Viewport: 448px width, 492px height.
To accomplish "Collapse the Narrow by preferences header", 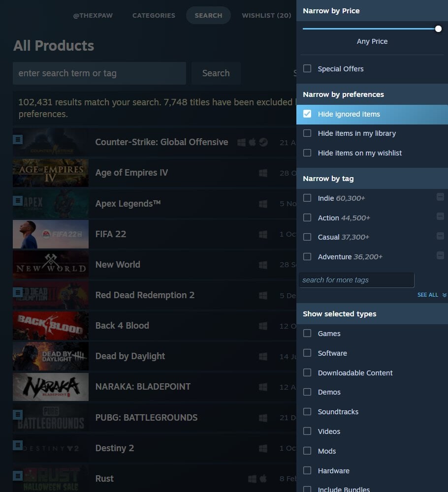I will click(372, 94).
